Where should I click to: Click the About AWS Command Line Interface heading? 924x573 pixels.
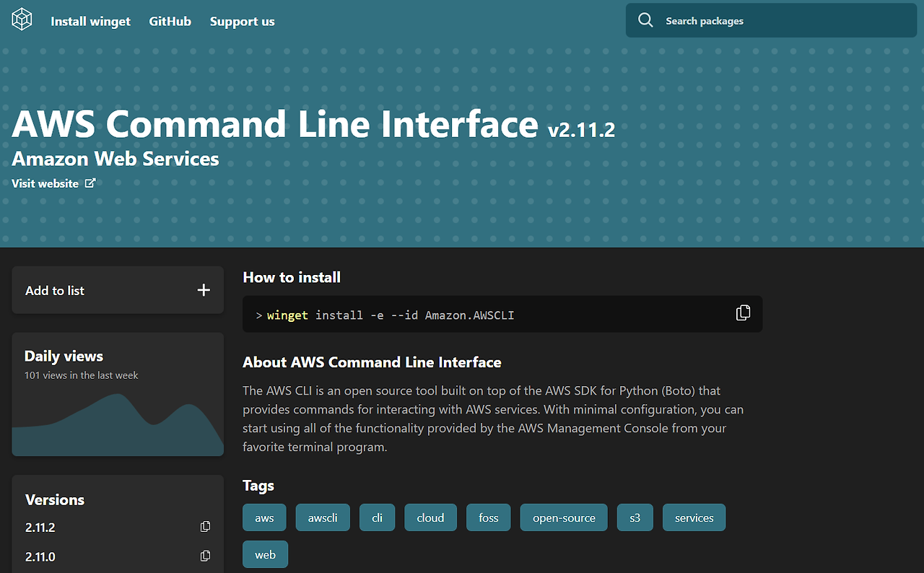coord(372,362)
